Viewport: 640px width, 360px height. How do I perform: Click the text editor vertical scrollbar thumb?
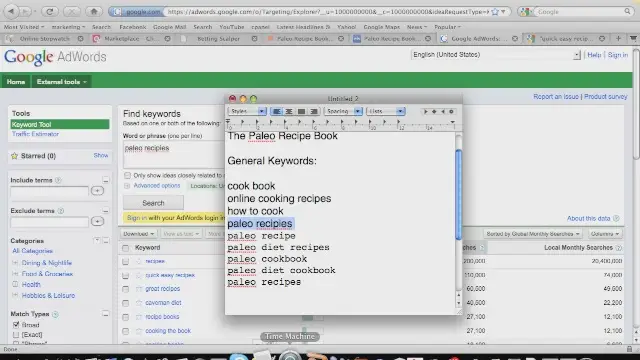pos(458,195)
